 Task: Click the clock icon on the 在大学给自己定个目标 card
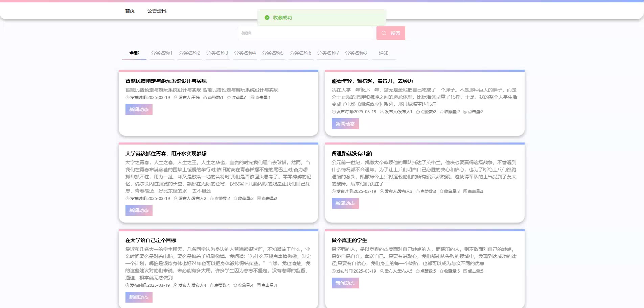click(x=128, y=285)
